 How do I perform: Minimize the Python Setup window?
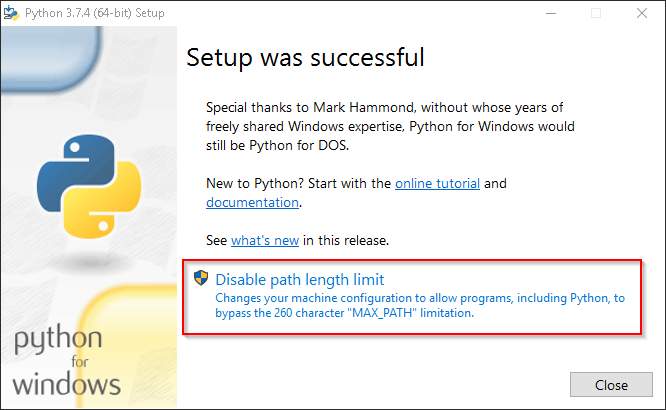549,13
